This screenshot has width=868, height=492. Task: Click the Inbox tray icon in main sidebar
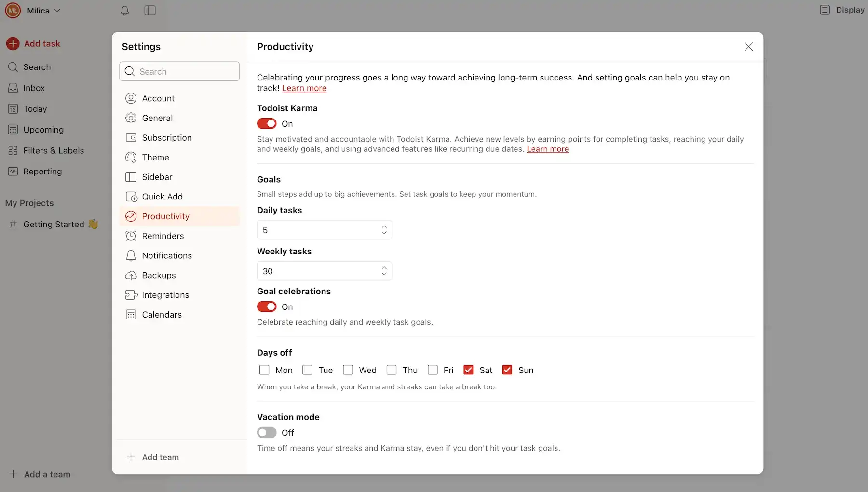click(x=13, y=88)
